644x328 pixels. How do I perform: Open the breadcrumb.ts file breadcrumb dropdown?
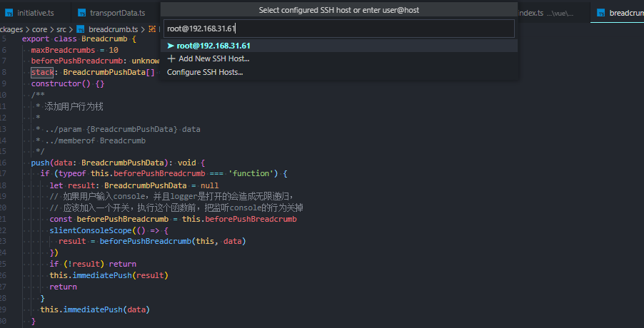[108, 29]
